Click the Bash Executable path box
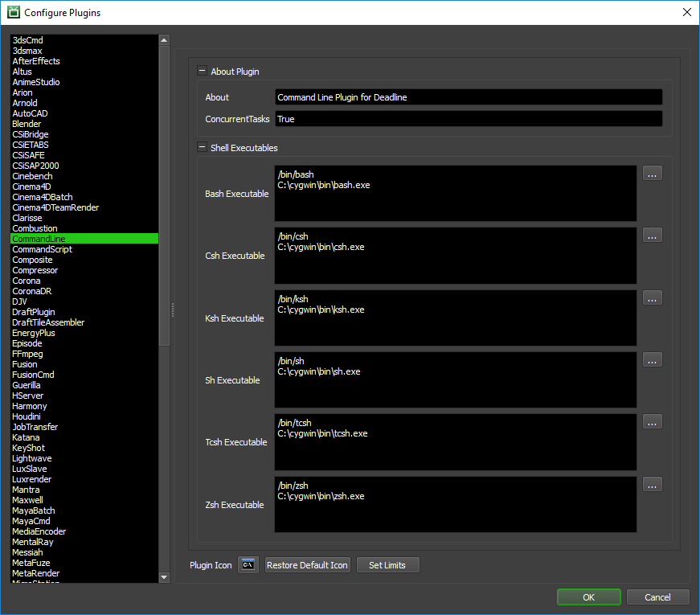This screenshot has width=700, height=615. (x=456, y=194)
